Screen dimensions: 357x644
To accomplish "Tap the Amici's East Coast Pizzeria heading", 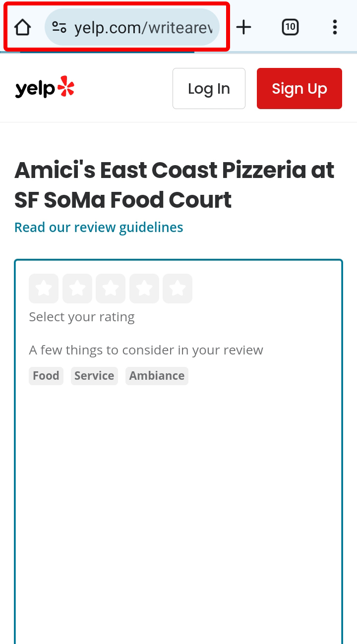I will [x=174, y=185].
